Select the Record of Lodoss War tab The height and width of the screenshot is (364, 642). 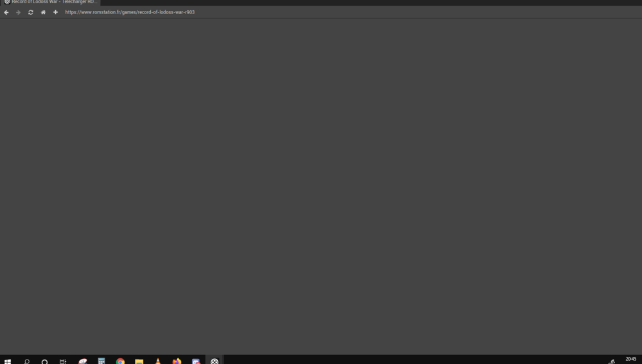(x=50, y=2)
